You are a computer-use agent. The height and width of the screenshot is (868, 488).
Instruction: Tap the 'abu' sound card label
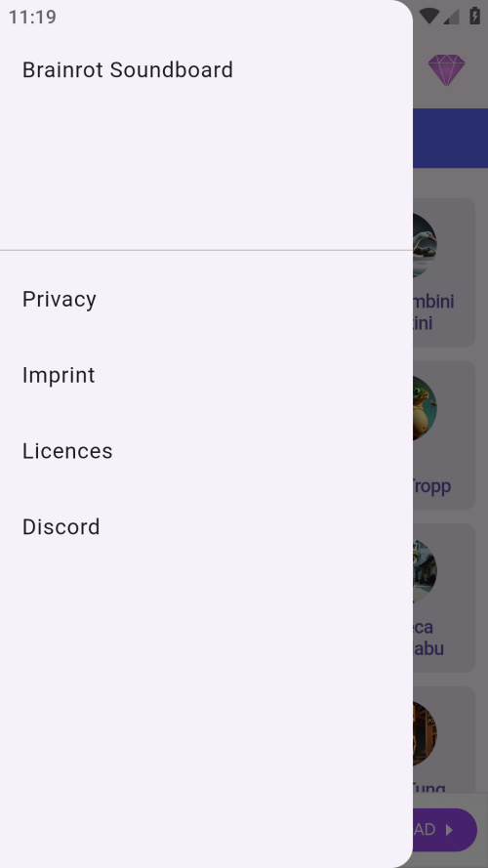(428, 648)
